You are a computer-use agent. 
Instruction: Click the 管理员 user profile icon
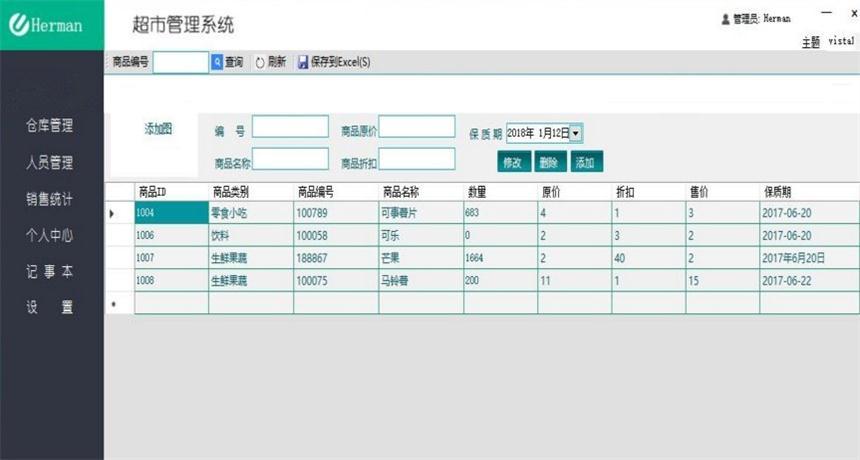click(725, 19)
